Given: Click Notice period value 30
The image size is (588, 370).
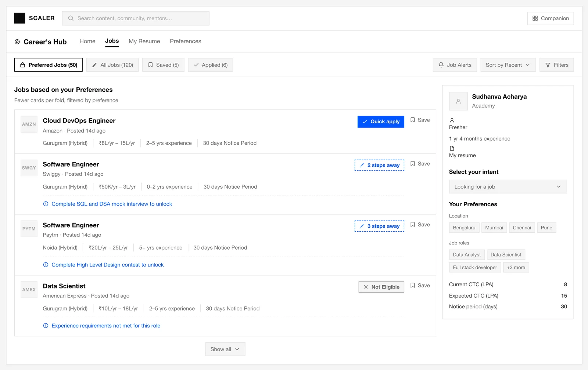Looking at the screenshot, I should pos(564,307).
